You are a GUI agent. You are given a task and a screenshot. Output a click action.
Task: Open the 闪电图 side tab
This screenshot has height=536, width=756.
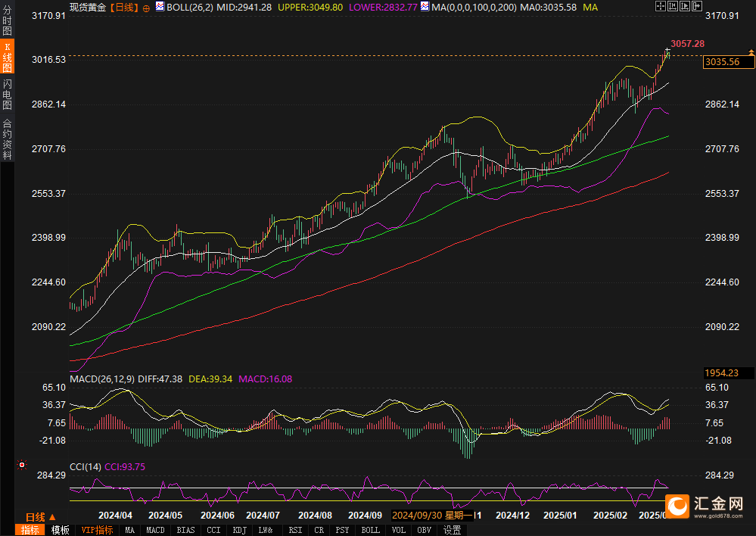pos(7,94)
